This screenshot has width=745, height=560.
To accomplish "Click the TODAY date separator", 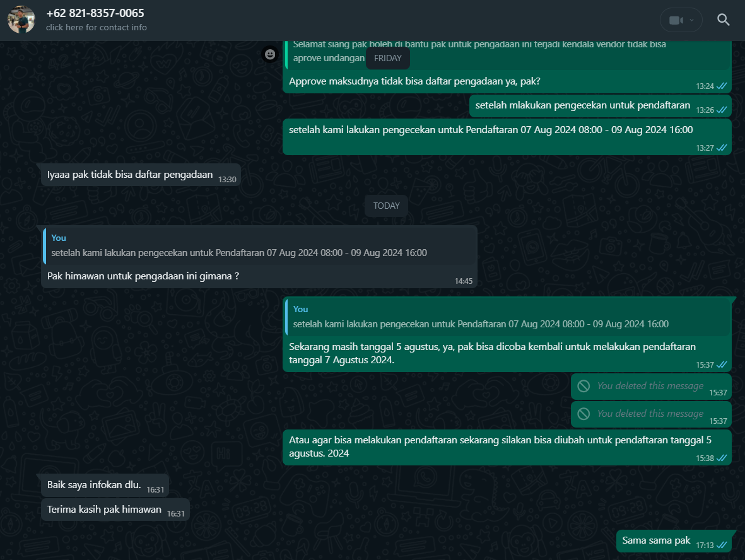I will click(386, 206).
